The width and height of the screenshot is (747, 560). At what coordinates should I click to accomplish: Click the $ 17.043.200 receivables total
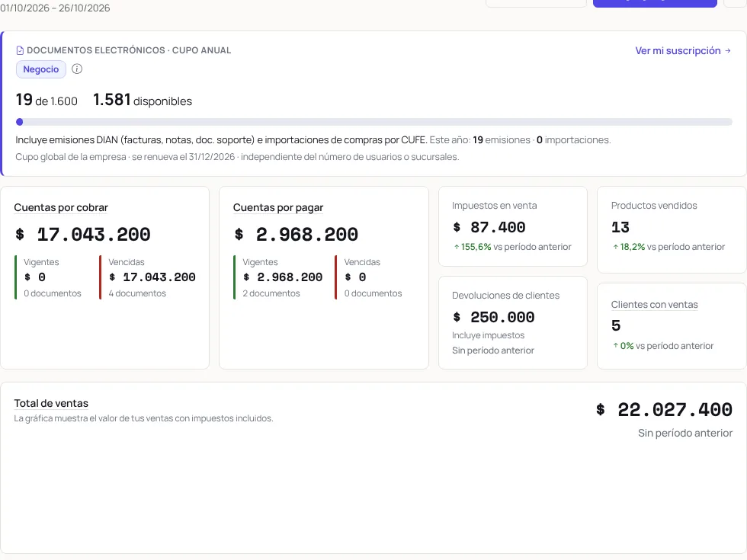pyautogui.click(x=83, y=235)
